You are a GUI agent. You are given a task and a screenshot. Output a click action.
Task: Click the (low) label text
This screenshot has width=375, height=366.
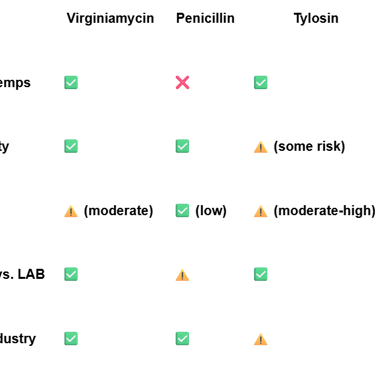click(x=211, y=211)
